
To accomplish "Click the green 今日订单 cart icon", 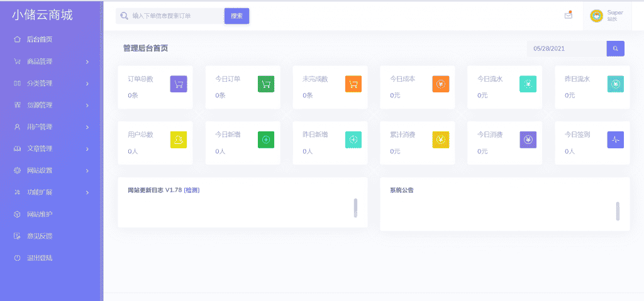I will point(266,84).
